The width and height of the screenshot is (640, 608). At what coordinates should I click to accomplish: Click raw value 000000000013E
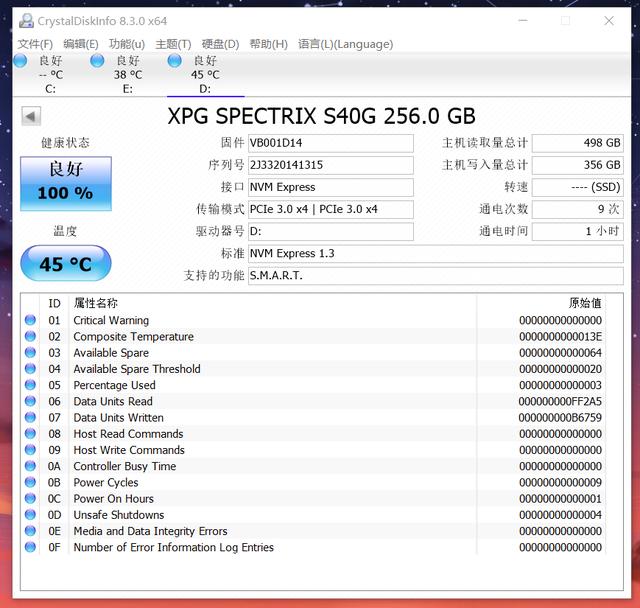(560, 337)
